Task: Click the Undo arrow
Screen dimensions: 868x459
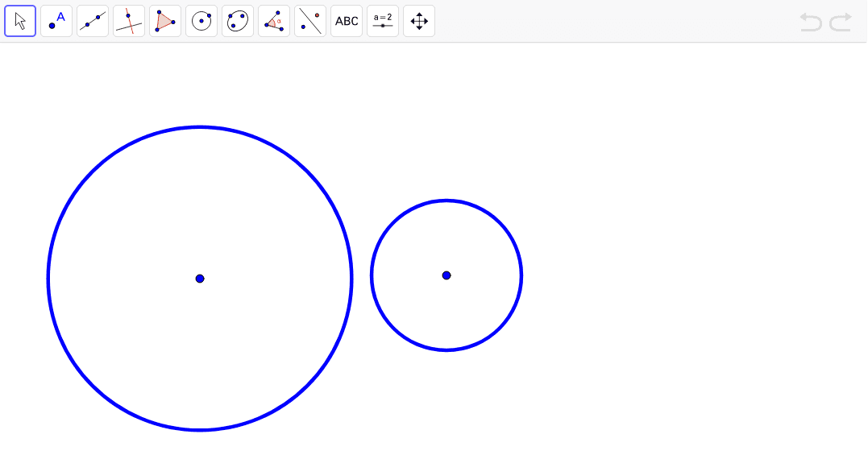Action: tap(811, 22)
